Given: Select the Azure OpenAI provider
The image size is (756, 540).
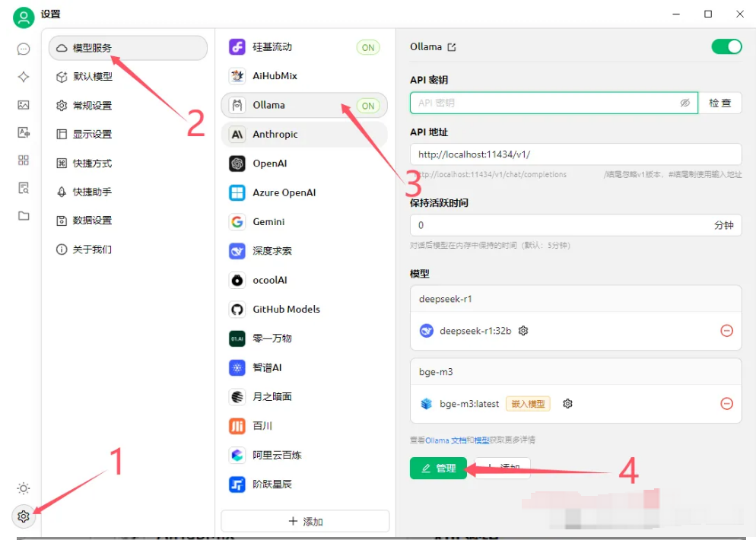Looking at the screenshot, I should (x=304, y=192).
